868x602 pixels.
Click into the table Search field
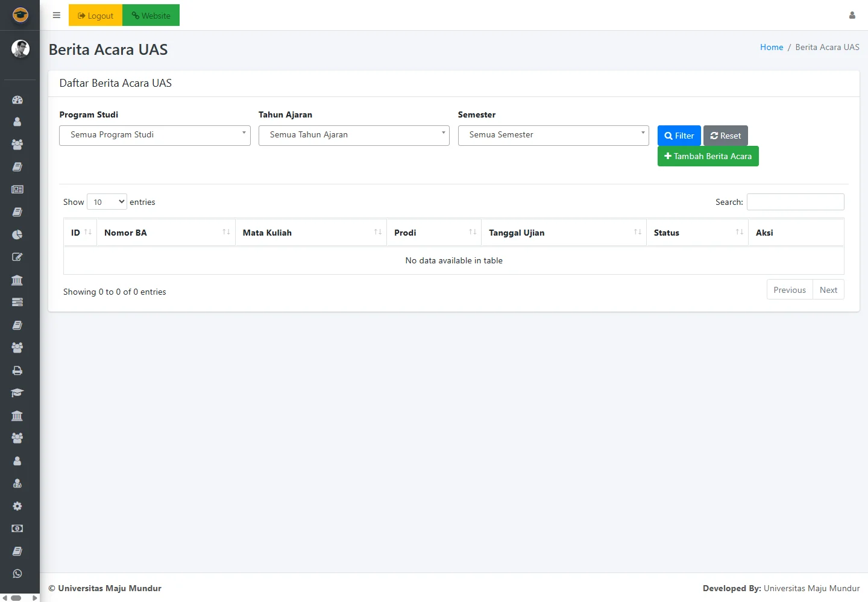pos(795,202)
